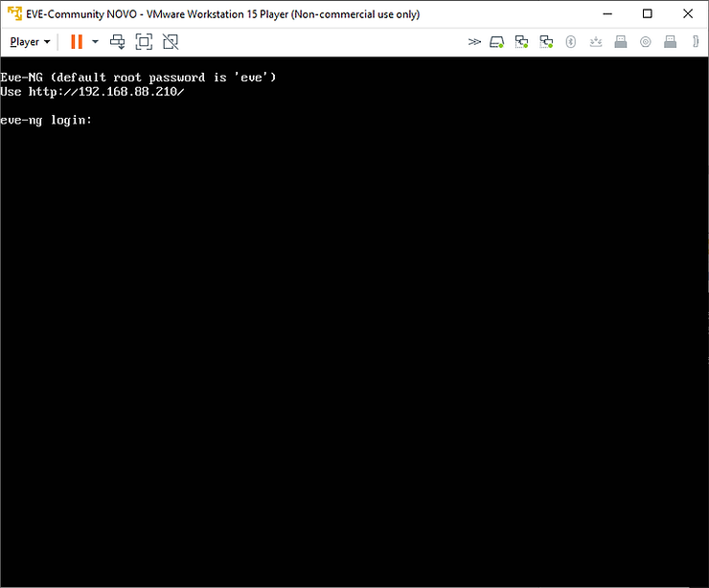Open the Player menu
Screen dimensions: 709x588
(x=30, y=42)
